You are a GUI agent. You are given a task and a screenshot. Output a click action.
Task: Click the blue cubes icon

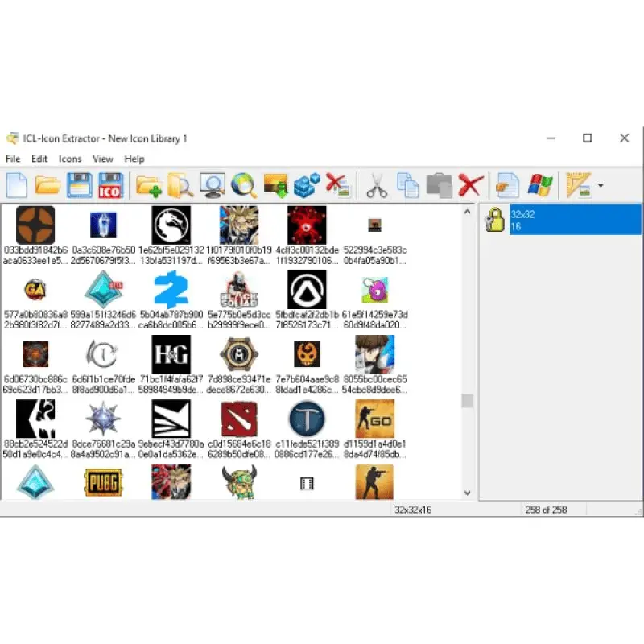(x=307, y=186)
